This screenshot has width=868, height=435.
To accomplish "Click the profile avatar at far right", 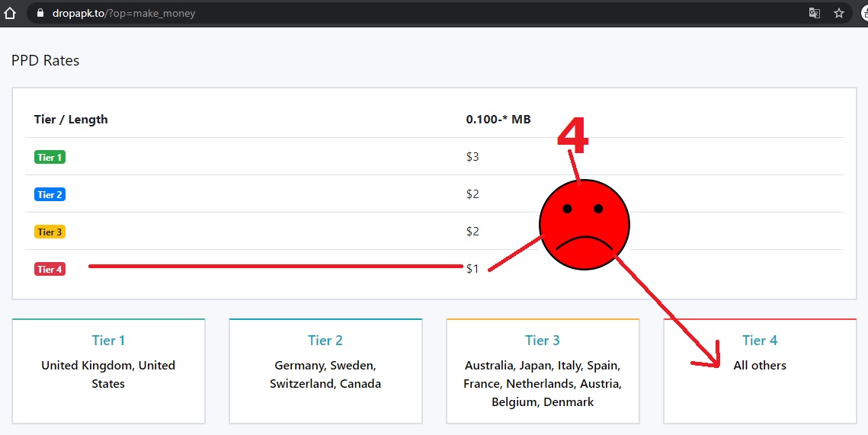I will coord(863,13).
